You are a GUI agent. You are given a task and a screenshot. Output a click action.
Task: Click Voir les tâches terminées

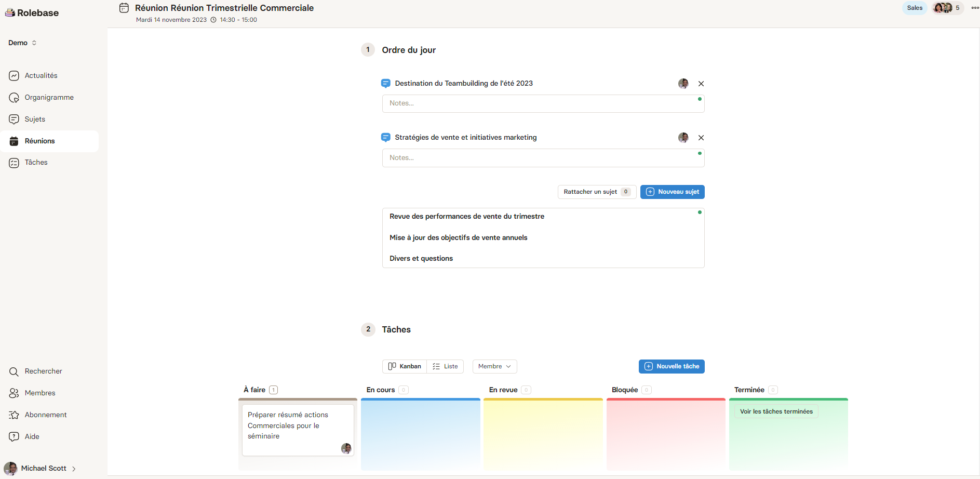tap(776, 411)
